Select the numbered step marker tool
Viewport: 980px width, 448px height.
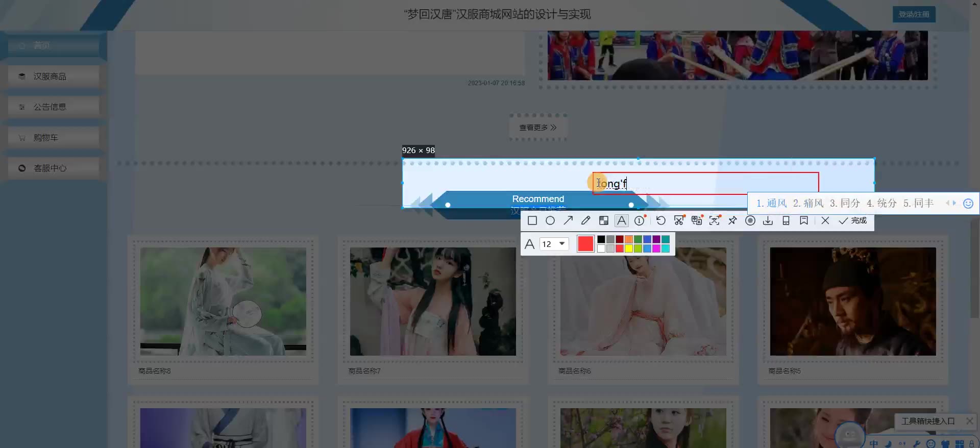tap(640, 220)
